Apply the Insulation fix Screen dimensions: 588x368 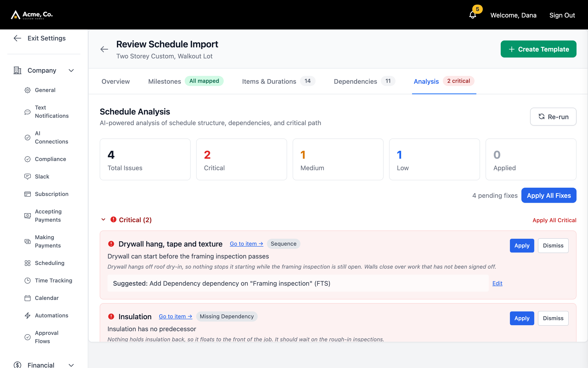pos(522,318)
